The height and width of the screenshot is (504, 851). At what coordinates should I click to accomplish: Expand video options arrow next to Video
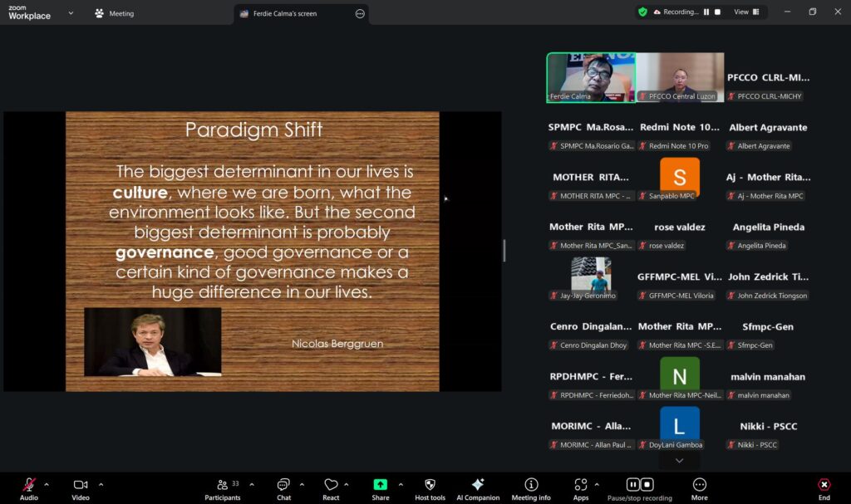101,484
